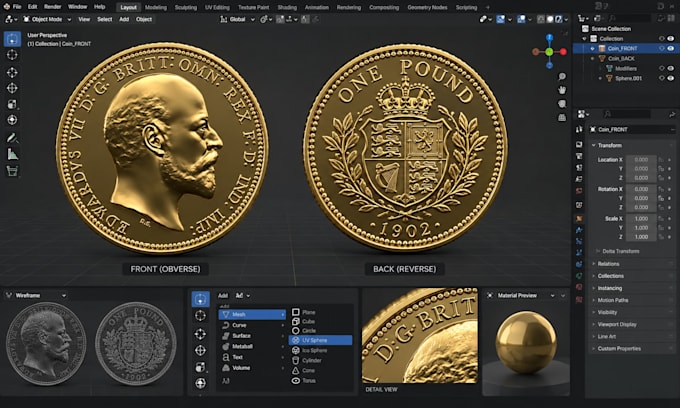This screenshot has width=680, height=408.
Task: Toggle Collection exclude circle icon
Action: click(662, 39)
